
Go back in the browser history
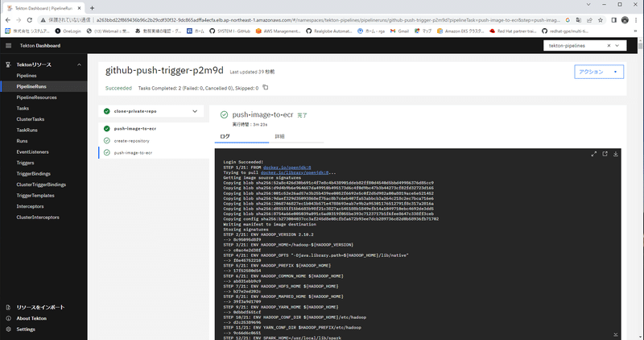tap(8, 19)
